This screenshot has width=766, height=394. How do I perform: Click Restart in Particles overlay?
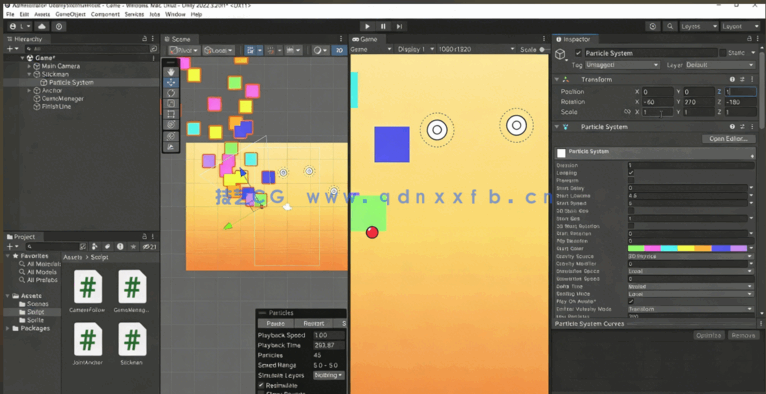click(x=314, y=323)
